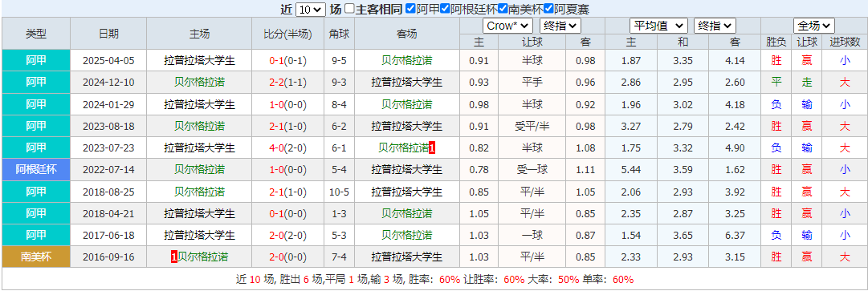Click corner count 7-4 cell

pyautogui.click(x=340, y=257)
